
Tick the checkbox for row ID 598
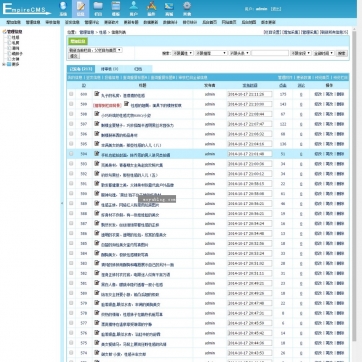[71, 114]
